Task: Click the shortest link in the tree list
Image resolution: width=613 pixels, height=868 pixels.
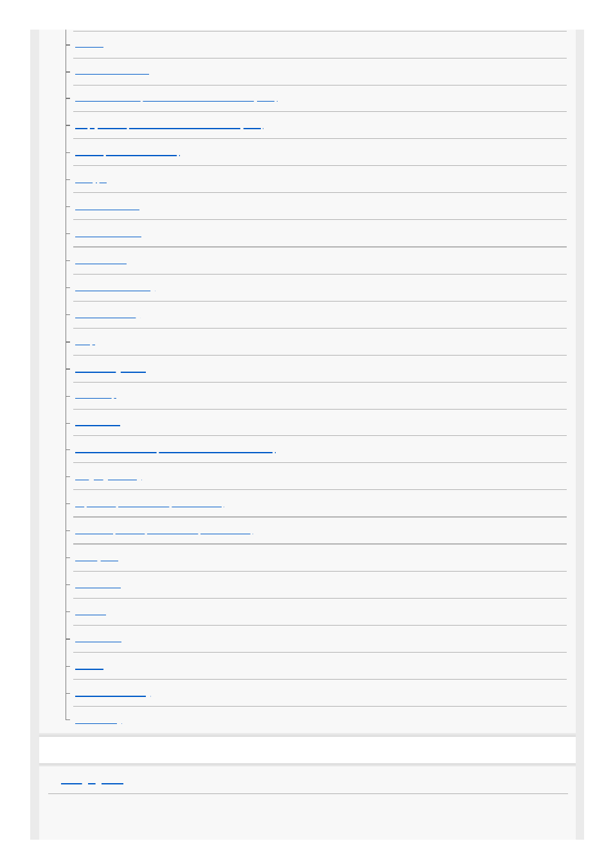Action: tap(85, 343)
